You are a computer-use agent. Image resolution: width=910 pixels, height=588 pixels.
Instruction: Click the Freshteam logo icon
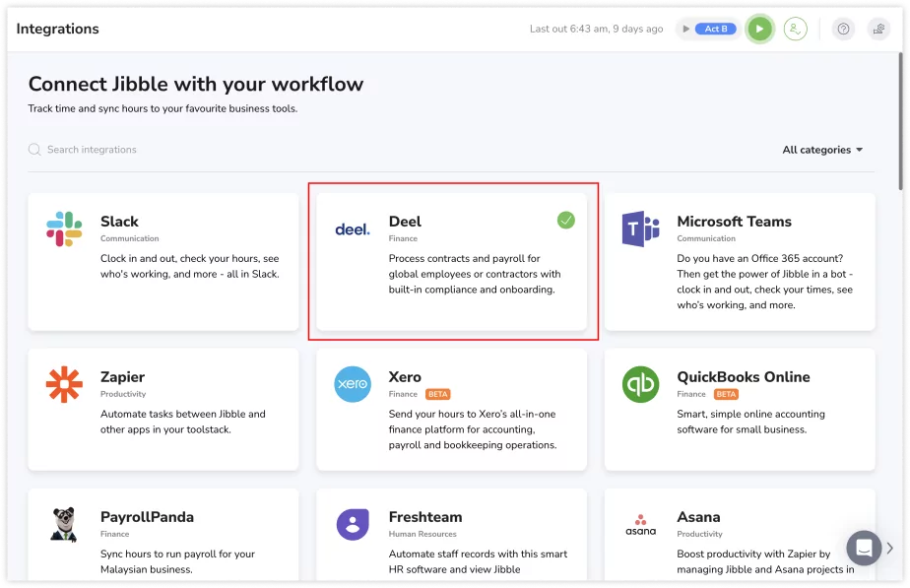[x=353, y=525]
